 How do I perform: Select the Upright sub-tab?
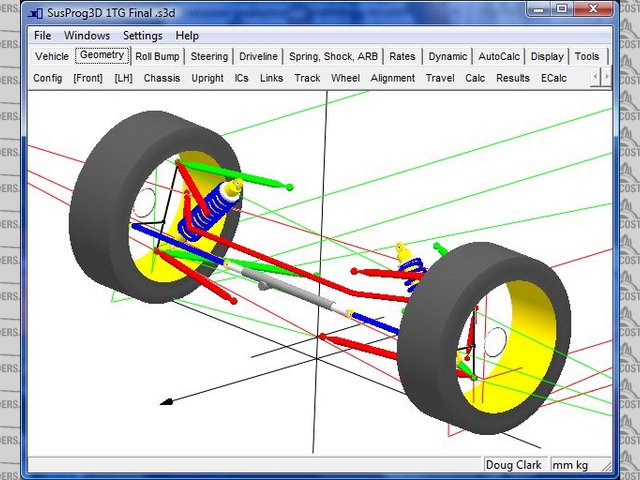click(207, 78)
